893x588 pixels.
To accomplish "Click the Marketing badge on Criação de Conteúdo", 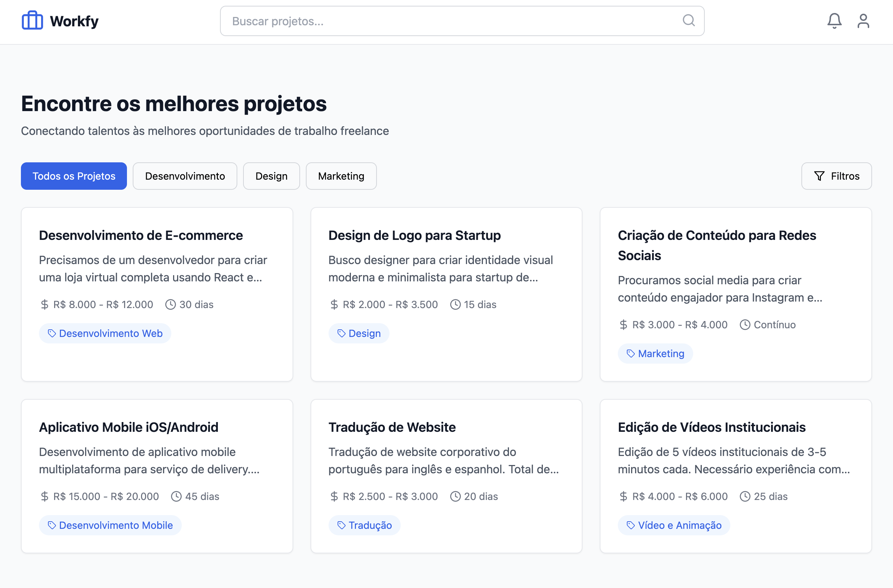I will 655,353.
